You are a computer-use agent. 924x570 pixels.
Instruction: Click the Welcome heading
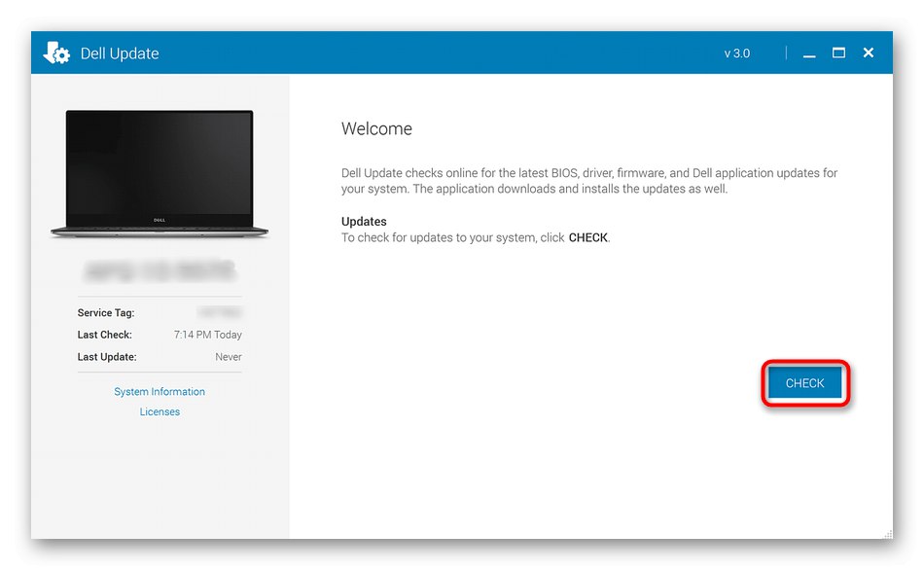(x=376, y=127)
